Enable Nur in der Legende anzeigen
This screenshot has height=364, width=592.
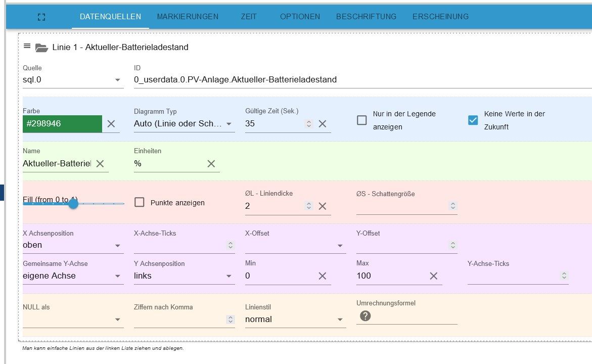(x=362, y=120)
